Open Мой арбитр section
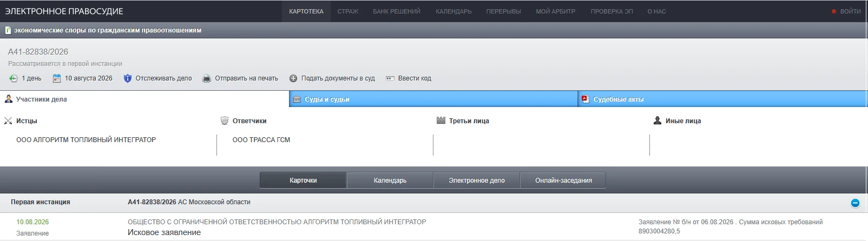The width and height of the screenshot is (868, 241). click(x=555, y=11)
